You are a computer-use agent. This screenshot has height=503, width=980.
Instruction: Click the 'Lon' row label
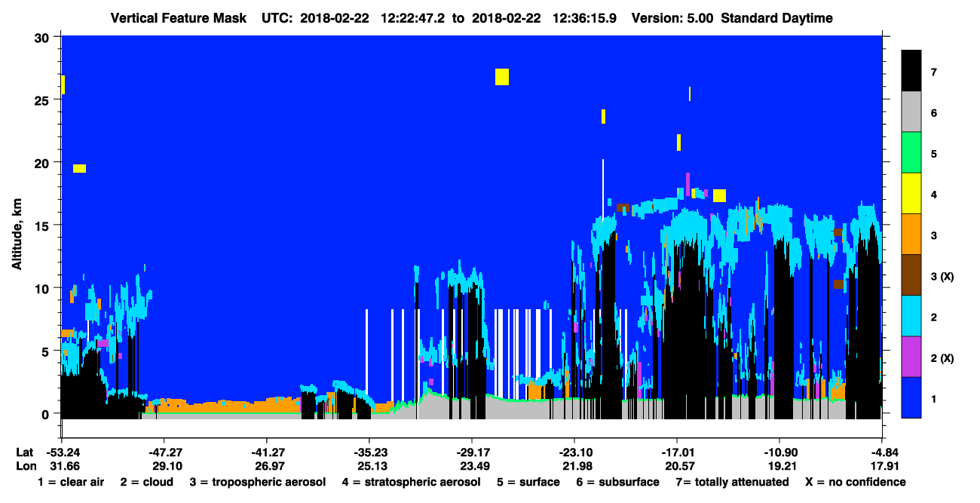click(25, 466)
